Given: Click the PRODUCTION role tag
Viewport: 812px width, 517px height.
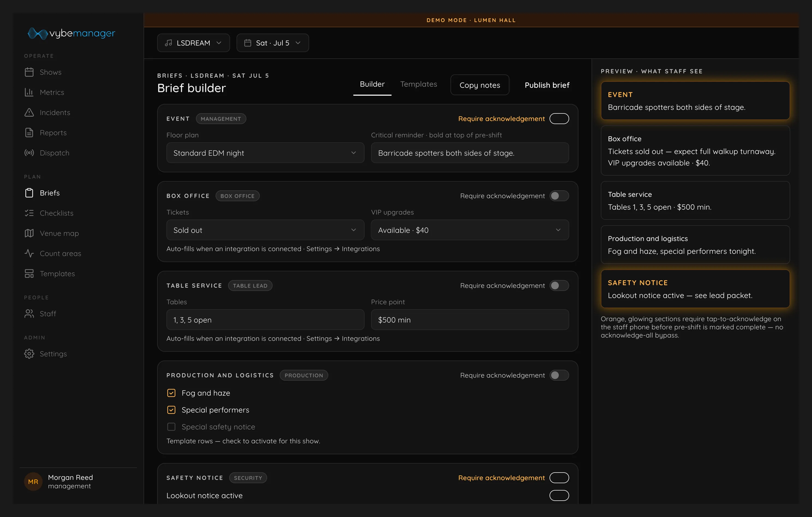Looking at the screenshot, I should (x=304, y=375).
